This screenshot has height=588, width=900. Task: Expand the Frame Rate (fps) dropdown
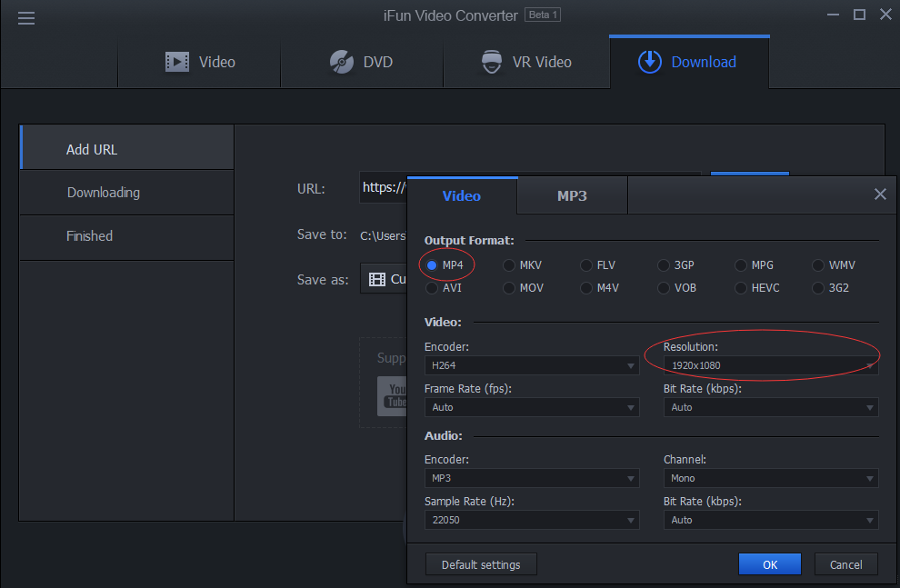point(532,407)
